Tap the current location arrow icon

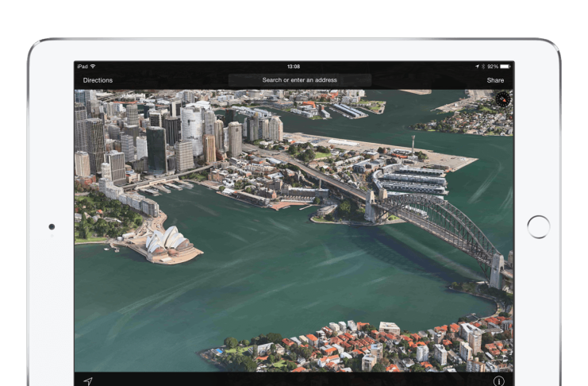(x=88, y=381)
